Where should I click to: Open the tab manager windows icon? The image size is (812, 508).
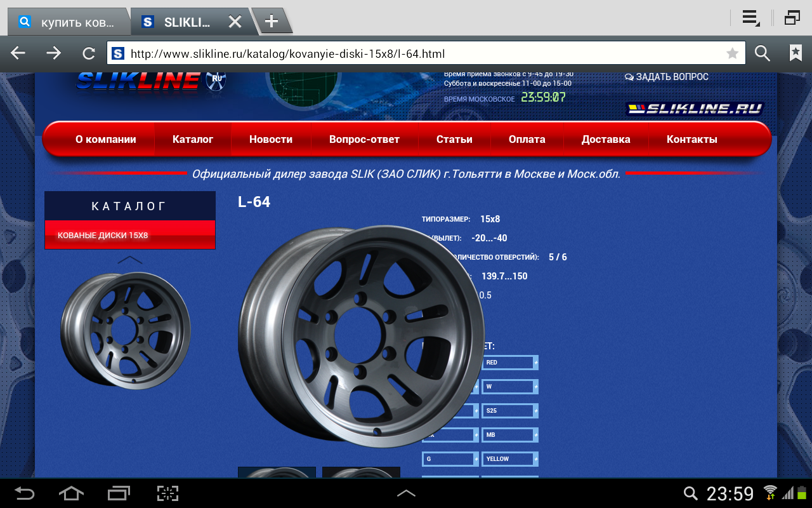point(792,18)
